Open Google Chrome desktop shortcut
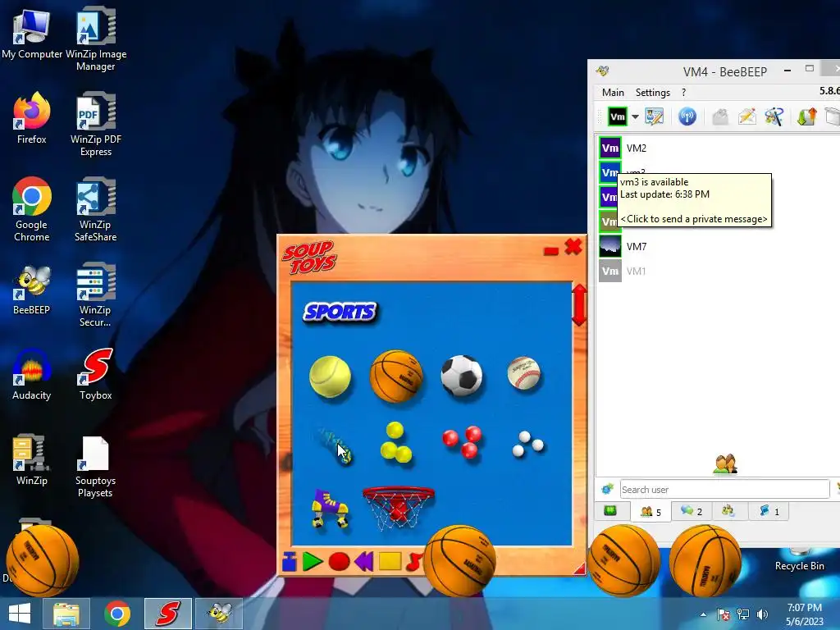Image resolution: width=840 pixels, height=630 pixels. pyautogui.click(x=32, y=209)
